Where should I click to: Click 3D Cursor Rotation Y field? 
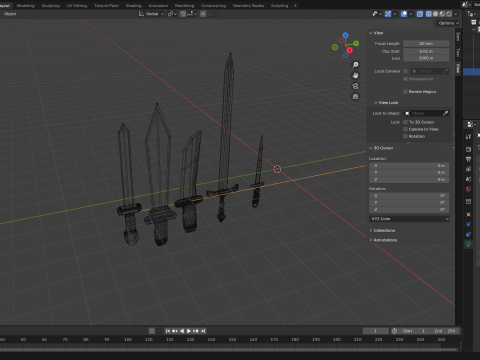409,203
